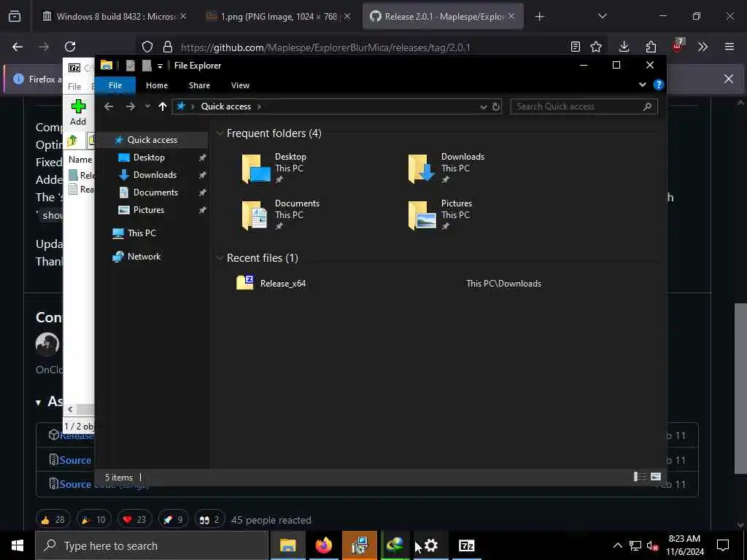Select This PC in the navigation pane

point(142,233)
